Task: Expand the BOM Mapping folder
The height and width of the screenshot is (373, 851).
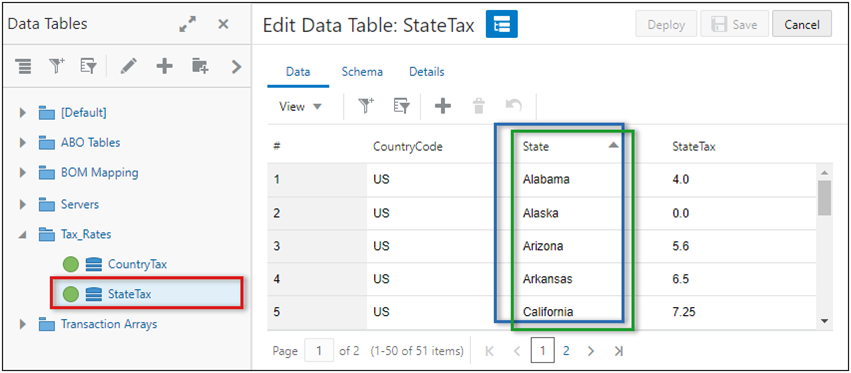Action: click(x=22, y=173)
